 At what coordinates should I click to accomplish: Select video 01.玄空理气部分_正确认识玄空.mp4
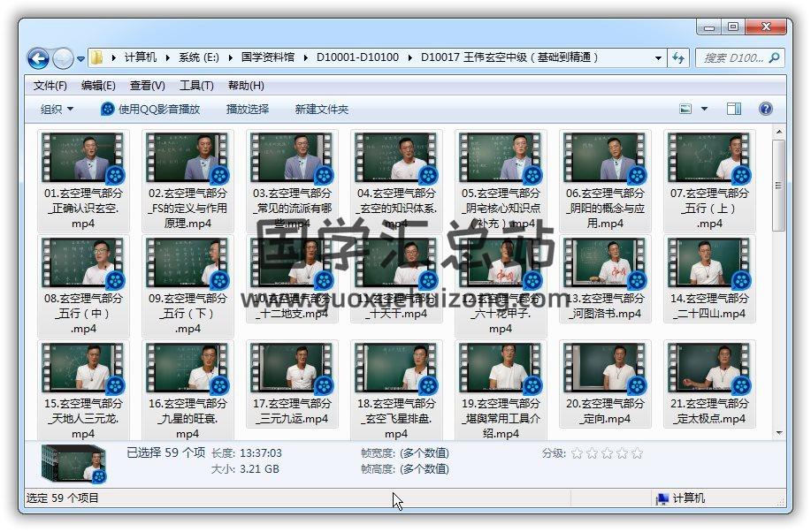[x=83, y=181]
